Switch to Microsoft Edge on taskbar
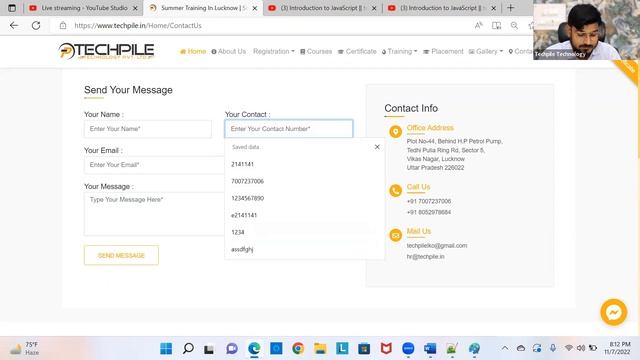Image resolution: width=640 pixels, height=360 pixels. [x=254, y=349]
